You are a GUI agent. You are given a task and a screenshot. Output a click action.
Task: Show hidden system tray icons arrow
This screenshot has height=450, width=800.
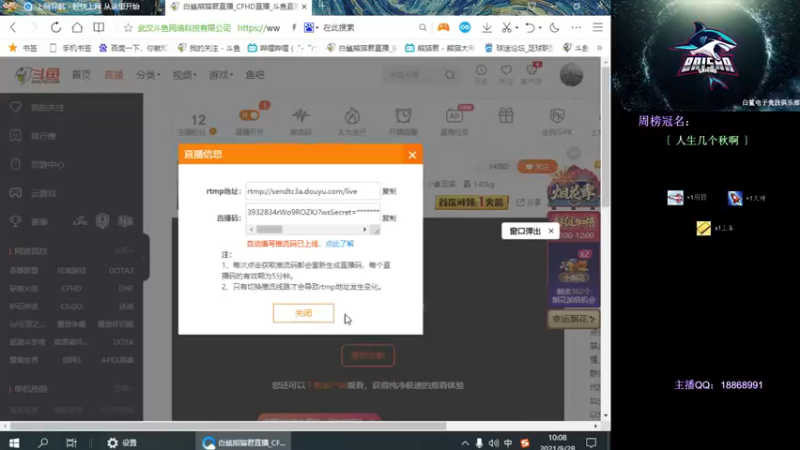(x=465, y=443)
